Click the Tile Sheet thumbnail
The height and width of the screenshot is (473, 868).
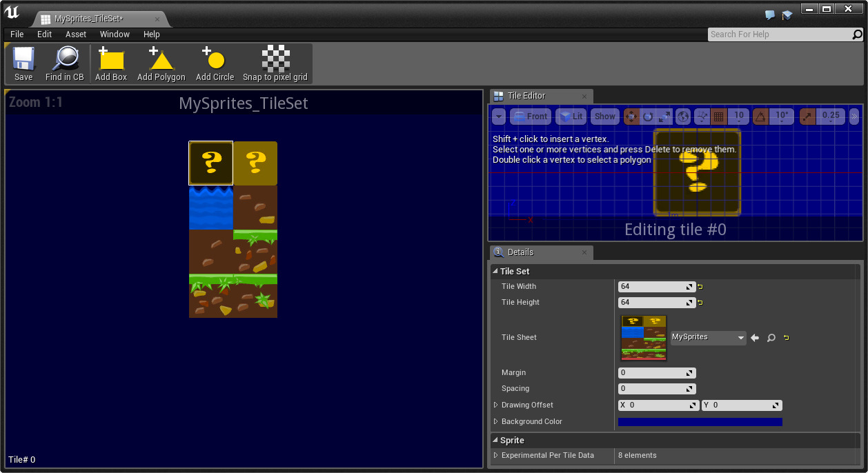(644, 338)
